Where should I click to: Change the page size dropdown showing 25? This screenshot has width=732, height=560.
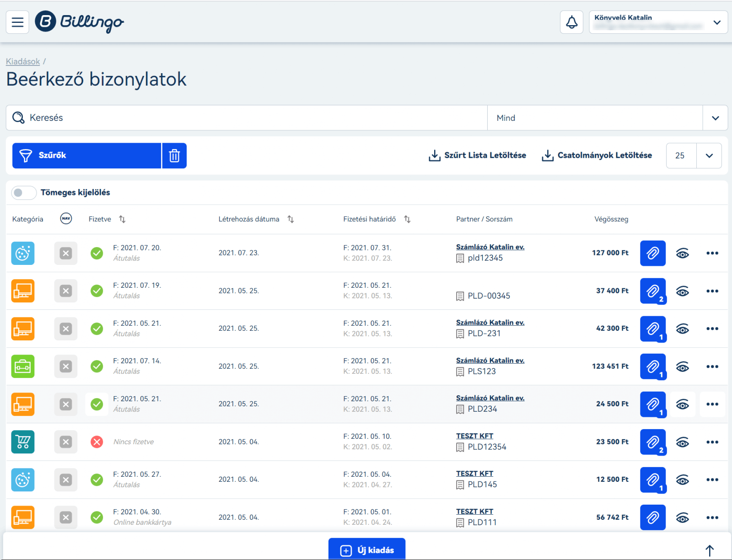709,156
